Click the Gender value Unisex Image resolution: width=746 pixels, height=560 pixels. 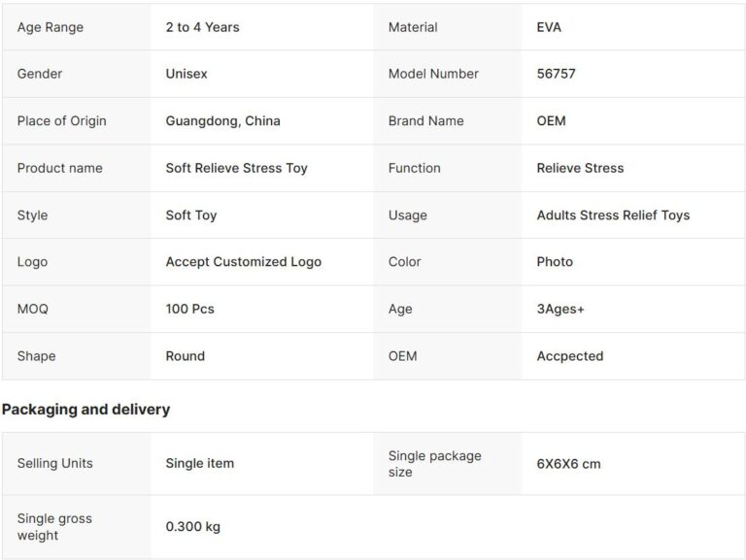coord(186,74)
